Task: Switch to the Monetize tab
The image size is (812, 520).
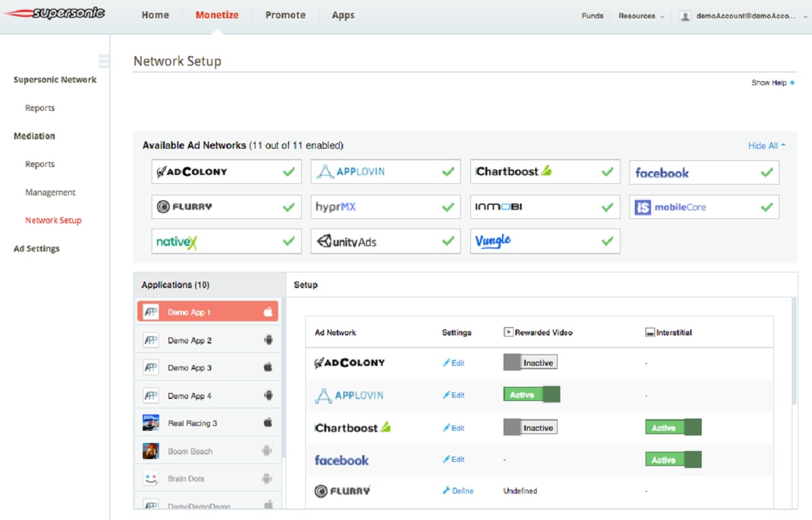Action: pos(217,15)
